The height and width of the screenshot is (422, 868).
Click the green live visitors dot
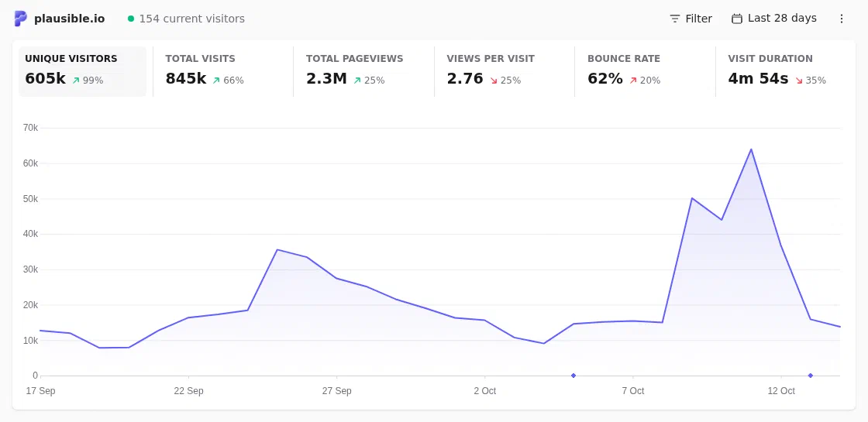131,19
